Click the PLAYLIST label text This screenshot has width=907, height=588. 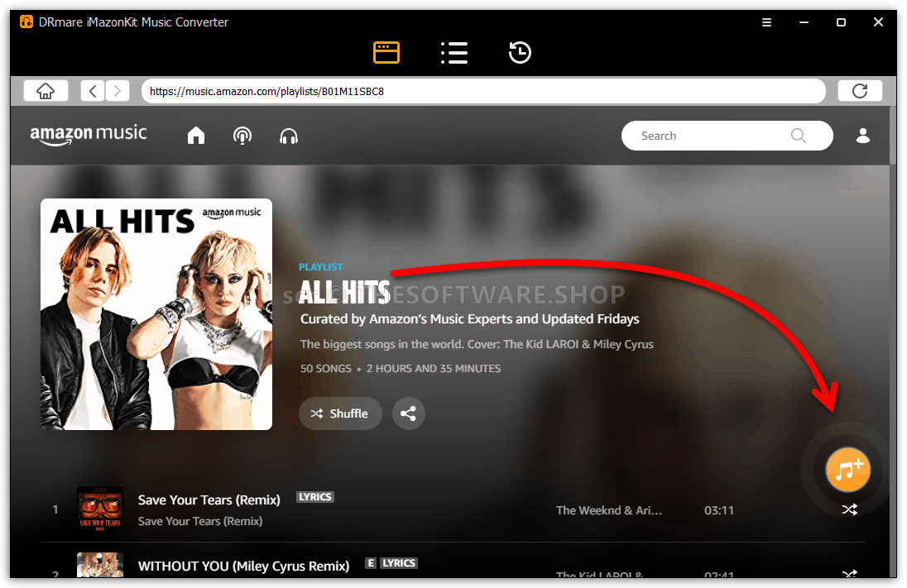pyautogui.click(x=320, y=267)
